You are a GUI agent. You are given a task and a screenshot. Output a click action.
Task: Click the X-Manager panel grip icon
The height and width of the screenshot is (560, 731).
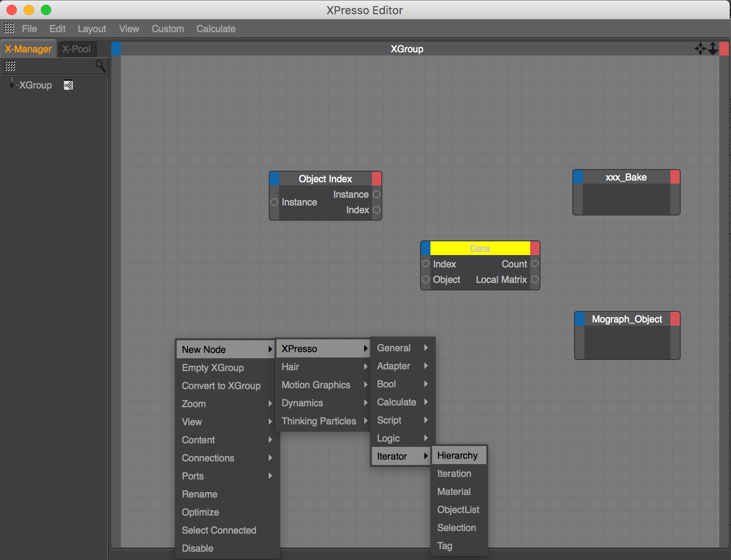coord(10,66)
